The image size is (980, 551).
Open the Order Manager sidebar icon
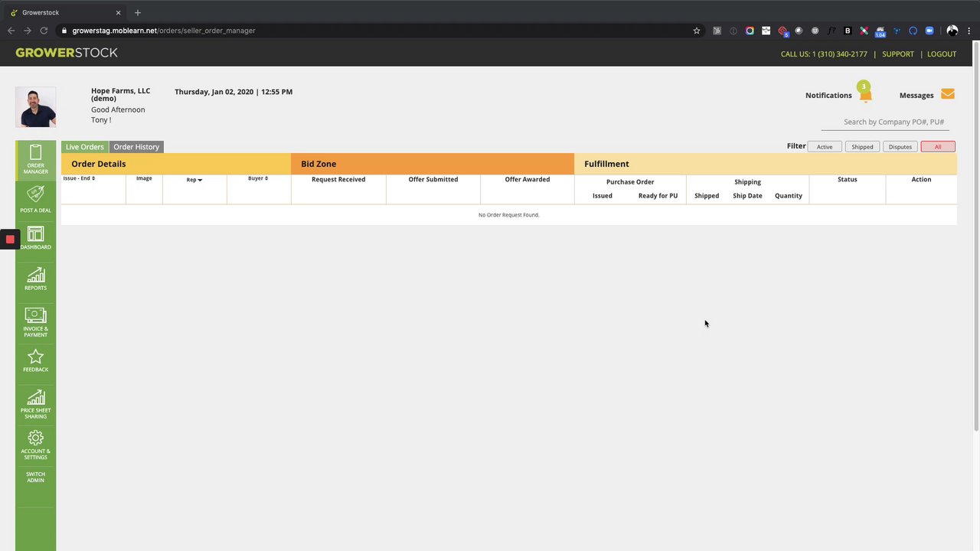pos(35,152)
